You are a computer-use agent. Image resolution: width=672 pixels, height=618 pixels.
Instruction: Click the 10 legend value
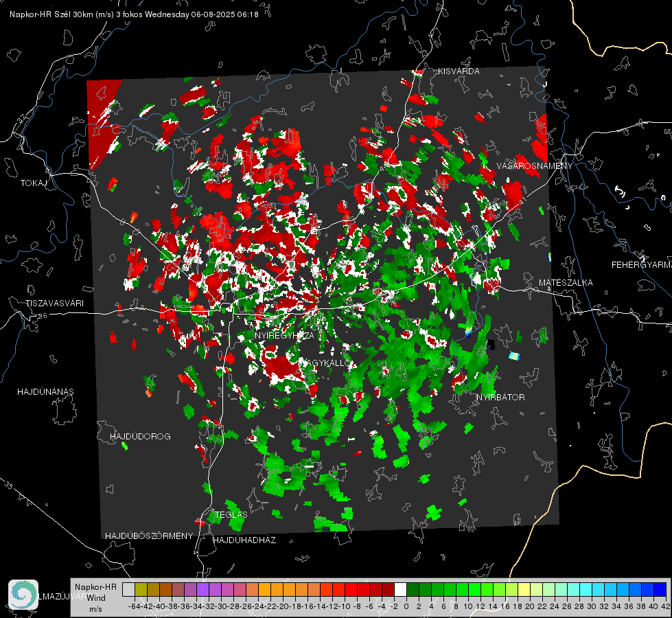[468, 606]
